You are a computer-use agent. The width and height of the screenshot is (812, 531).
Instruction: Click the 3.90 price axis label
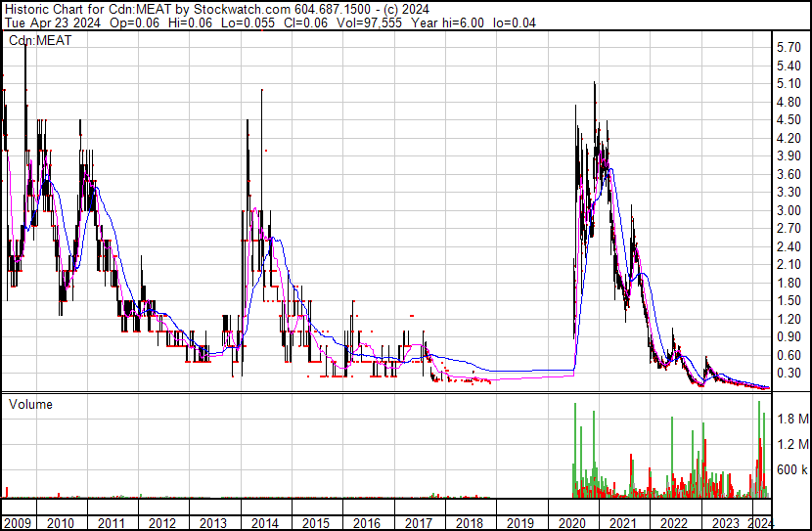pyautogui.click(x=789, y=156)
